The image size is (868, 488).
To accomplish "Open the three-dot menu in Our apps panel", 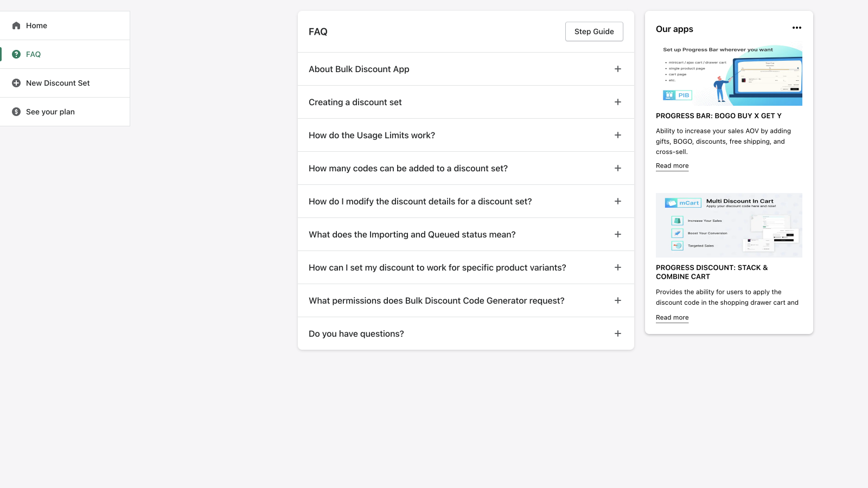I will [796, 28].
